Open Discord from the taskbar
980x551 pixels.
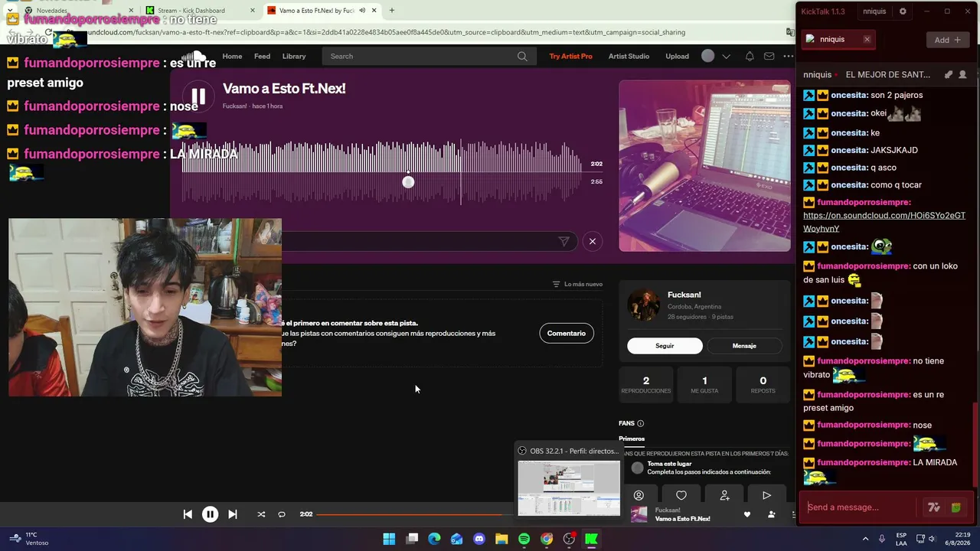(479, 539)
